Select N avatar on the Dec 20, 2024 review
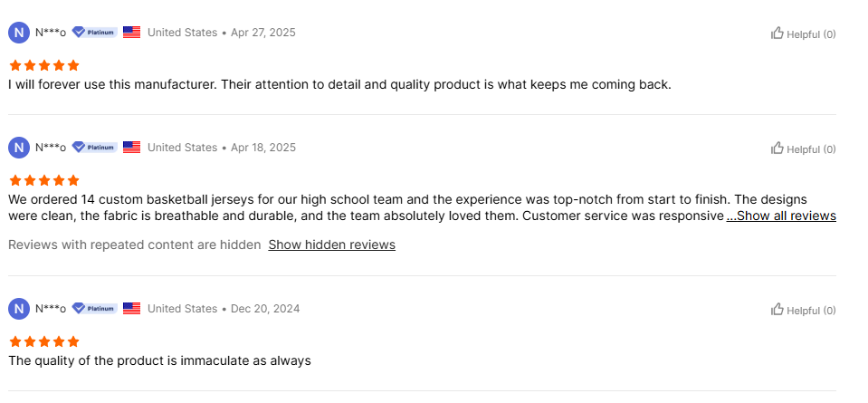Image resolution: width=868 pixels, height=403 pixels. 19,309
